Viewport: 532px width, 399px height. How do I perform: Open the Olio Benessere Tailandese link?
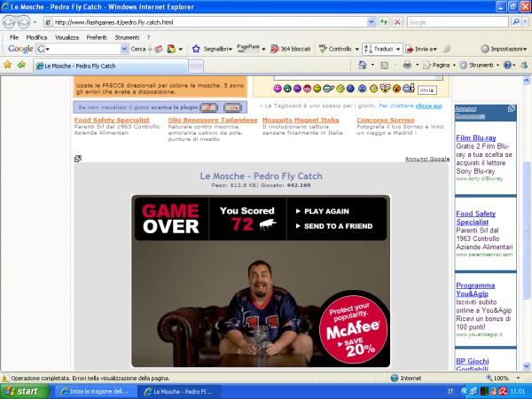[x=213, y=120]
